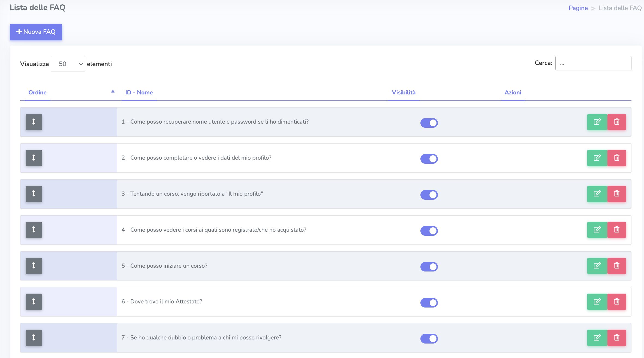Click reorder handle of FAQ 3
The width and height of the screenshot is (644, 358).
click(x=34, y=194)
